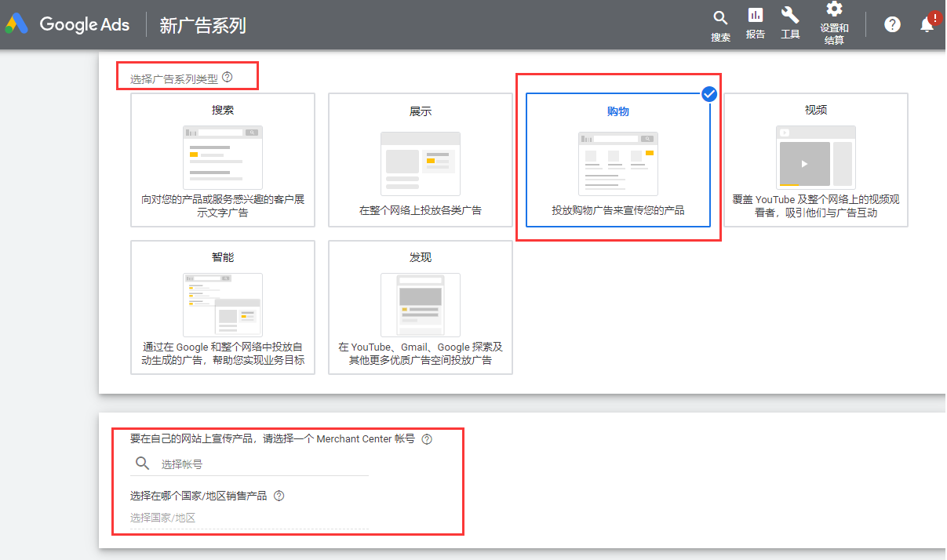The width and height of the screenshot is (947, 560).
Task: Deselect the checked 购物 (Shopping) campaign card
Action: [618, 160]
